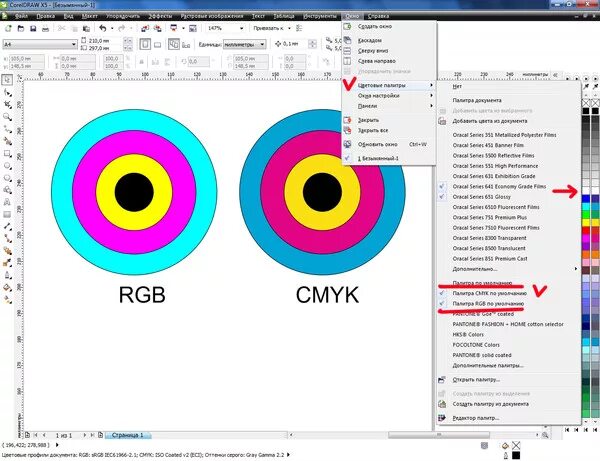Select the Table tool
This screenshot has height=461, width=600.
pyautogui.click(x=7, y=214)
